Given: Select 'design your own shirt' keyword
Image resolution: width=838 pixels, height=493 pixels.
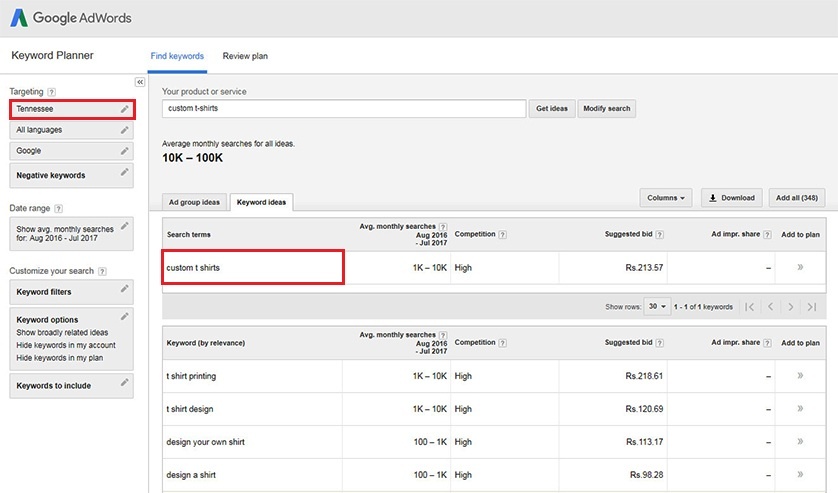Looking at the screenshot, I should coord(205,442).
